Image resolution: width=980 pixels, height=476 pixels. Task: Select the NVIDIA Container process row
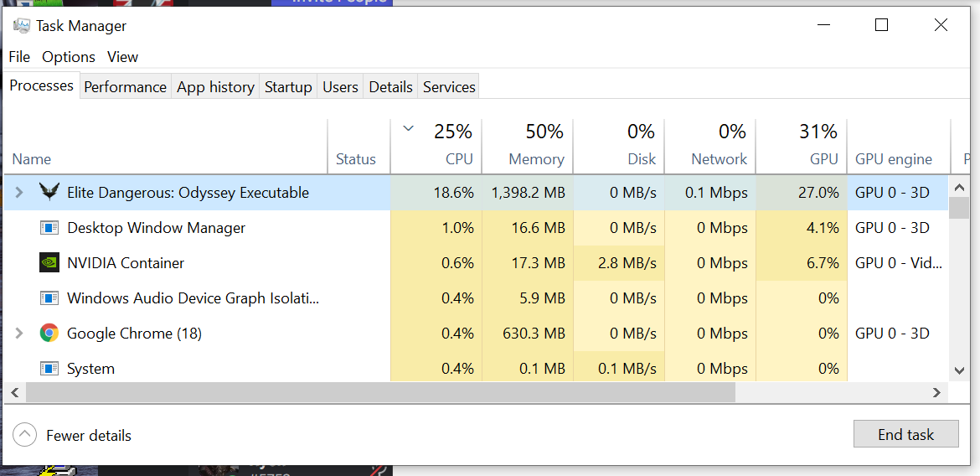477,262
